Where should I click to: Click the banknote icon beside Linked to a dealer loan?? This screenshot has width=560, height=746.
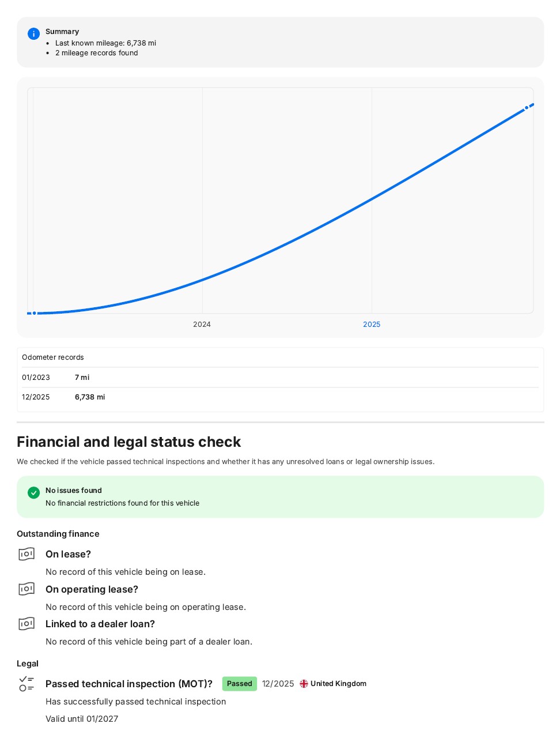coord(27,624)
